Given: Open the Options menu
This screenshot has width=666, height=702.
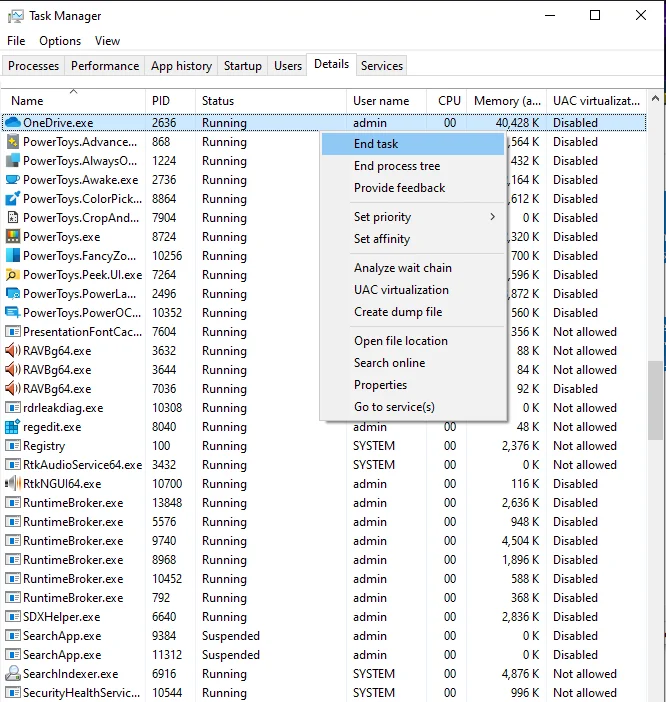Looking at the screenshot, I should pyautogui.click(x=60, y=41).
